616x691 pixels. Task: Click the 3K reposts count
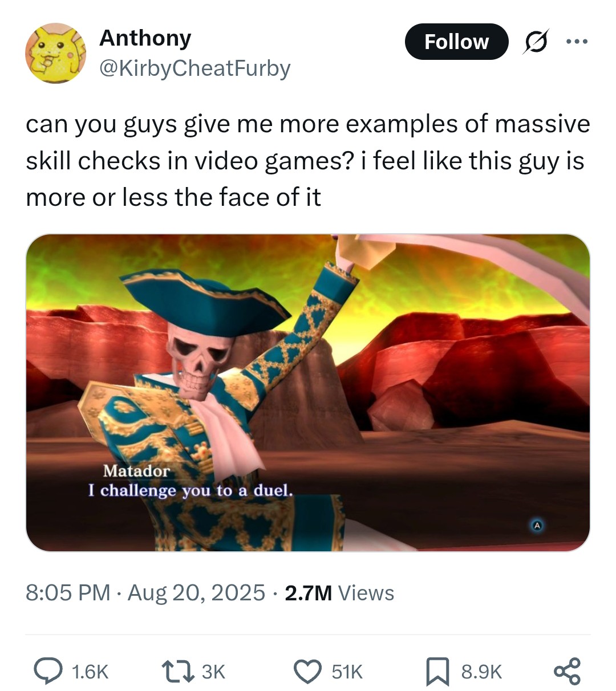pyautogui.click(x=213, y=672)
